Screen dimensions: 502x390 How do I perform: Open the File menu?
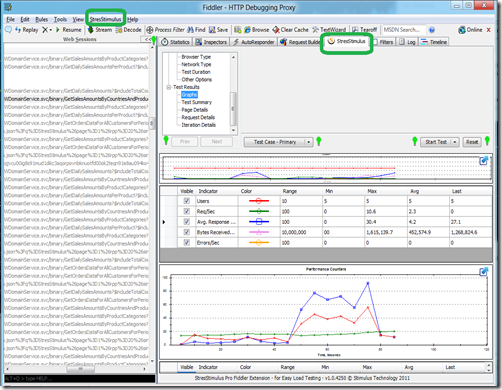coord(10,19)
